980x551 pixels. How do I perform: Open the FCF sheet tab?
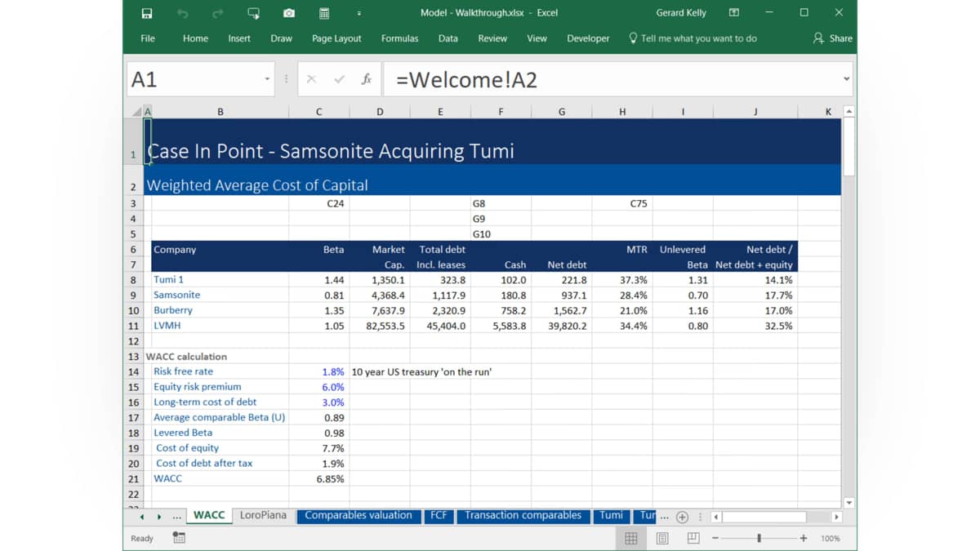tap(439, 515)
